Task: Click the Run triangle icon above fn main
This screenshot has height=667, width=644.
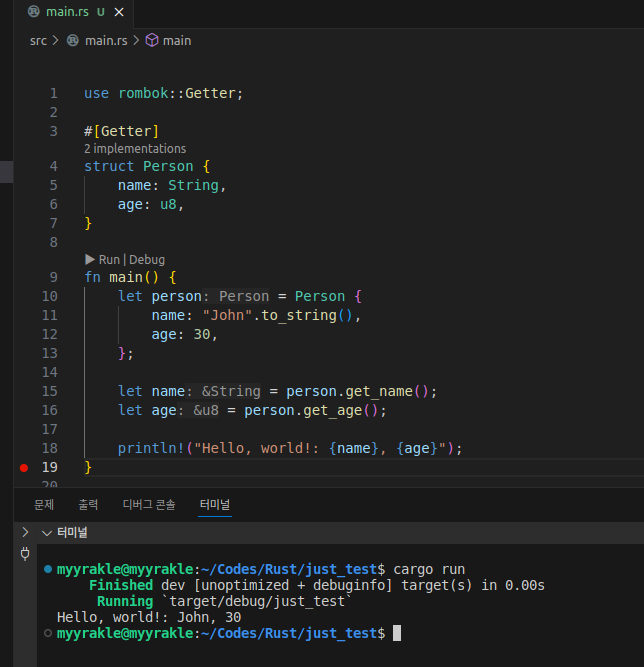Action: click(90, 259)
